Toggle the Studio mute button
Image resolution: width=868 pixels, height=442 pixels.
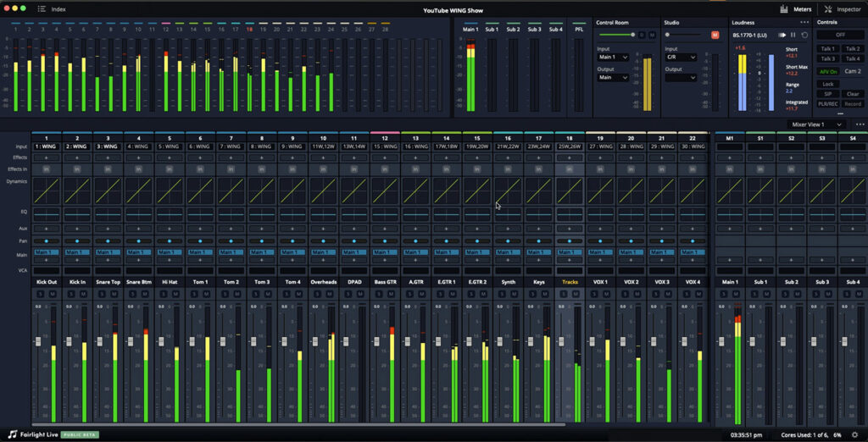click(x=715, y=35)
